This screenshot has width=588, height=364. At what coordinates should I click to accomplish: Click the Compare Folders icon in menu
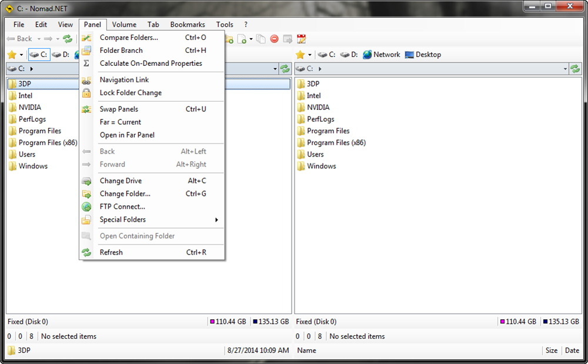click(x=86, y=38)
